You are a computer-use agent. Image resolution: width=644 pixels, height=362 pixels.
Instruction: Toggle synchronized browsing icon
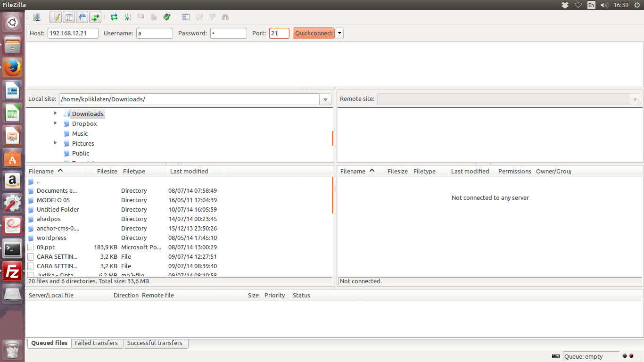212,17
